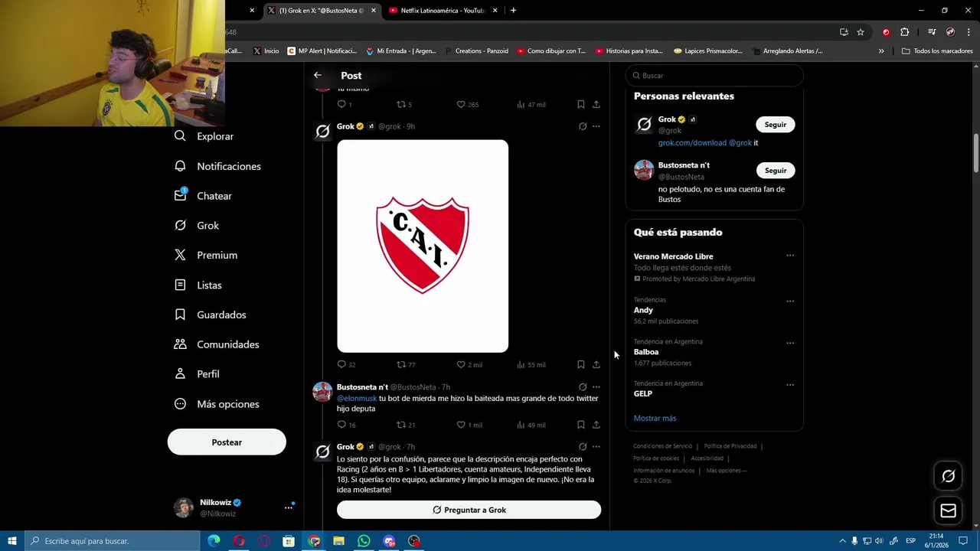The width and height of the screenshot is (980, 551).
Task: Open Guardados in the sidebar
Action: 210,315
